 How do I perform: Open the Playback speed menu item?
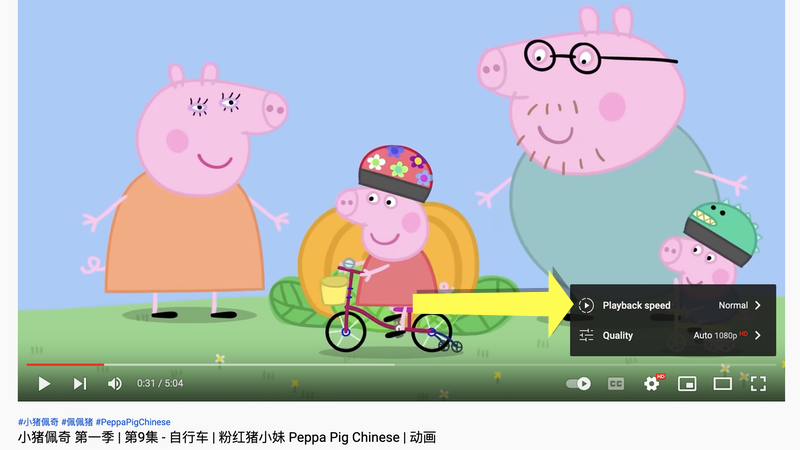pos(672,305)
